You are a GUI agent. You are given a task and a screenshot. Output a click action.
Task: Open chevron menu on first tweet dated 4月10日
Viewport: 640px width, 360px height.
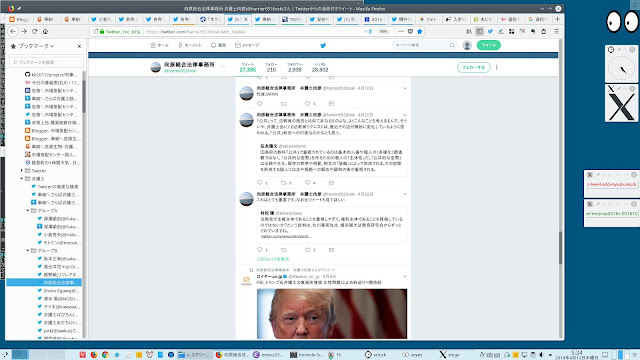coord(405,88)
